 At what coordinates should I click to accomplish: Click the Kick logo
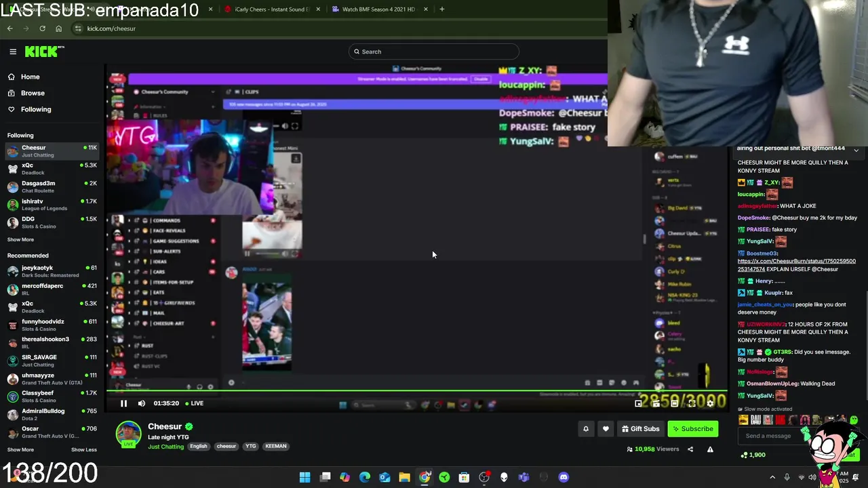(44, 52)
